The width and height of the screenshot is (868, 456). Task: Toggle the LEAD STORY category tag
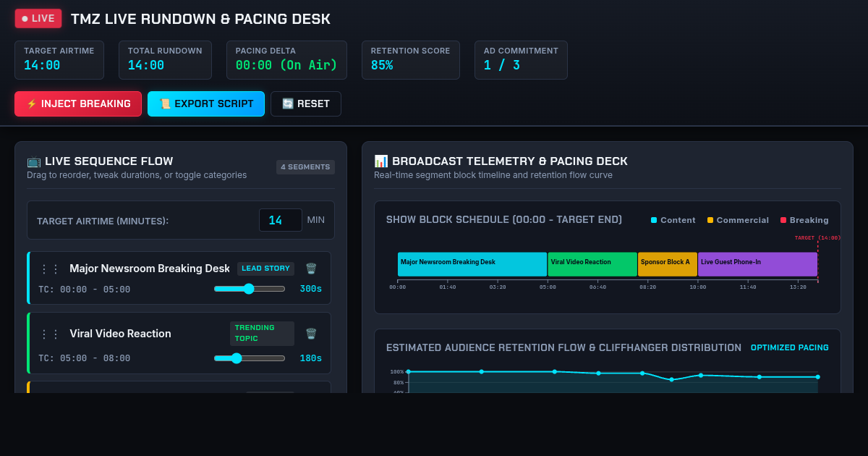[x=265, y=269]
